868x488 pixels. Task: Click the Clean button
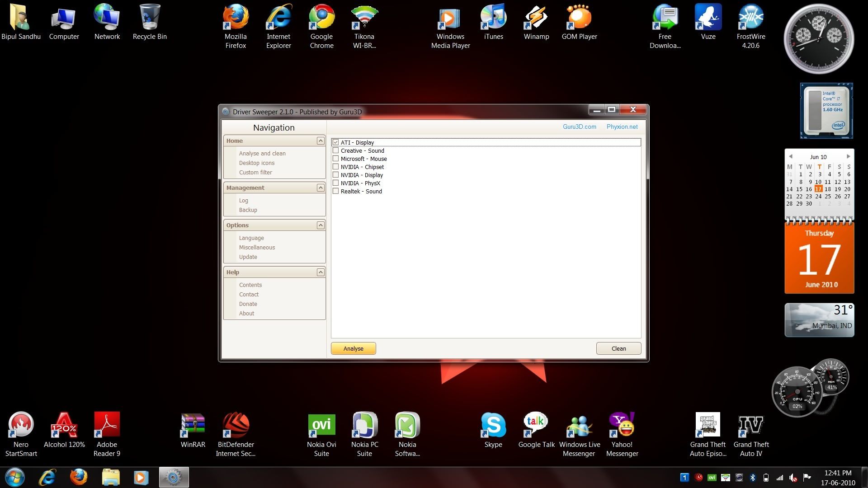click(x=618, y=348)
